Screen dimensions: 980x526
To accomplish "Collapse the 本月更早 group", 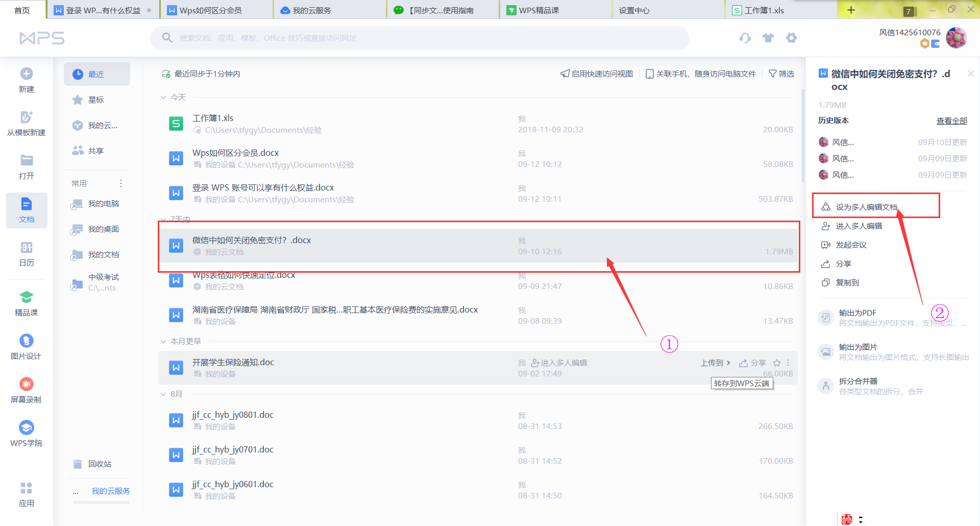I will (163, 342).
